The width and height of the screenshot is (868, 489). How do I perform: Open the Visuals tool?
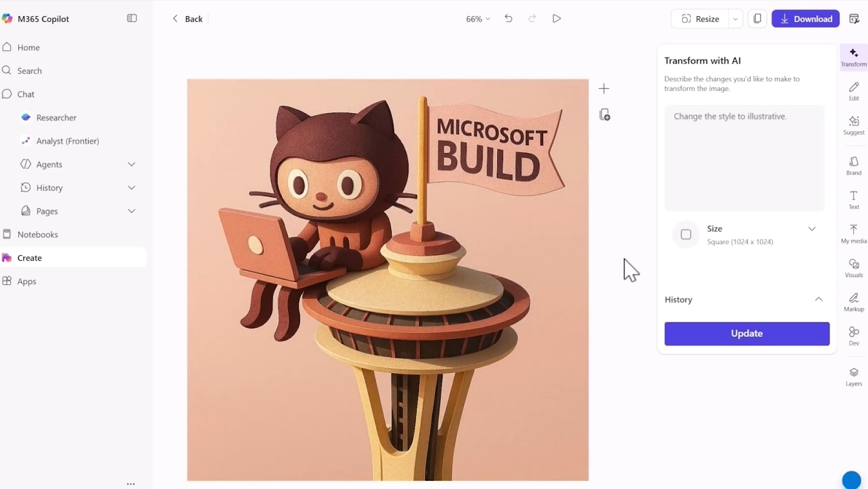point(853,268)
